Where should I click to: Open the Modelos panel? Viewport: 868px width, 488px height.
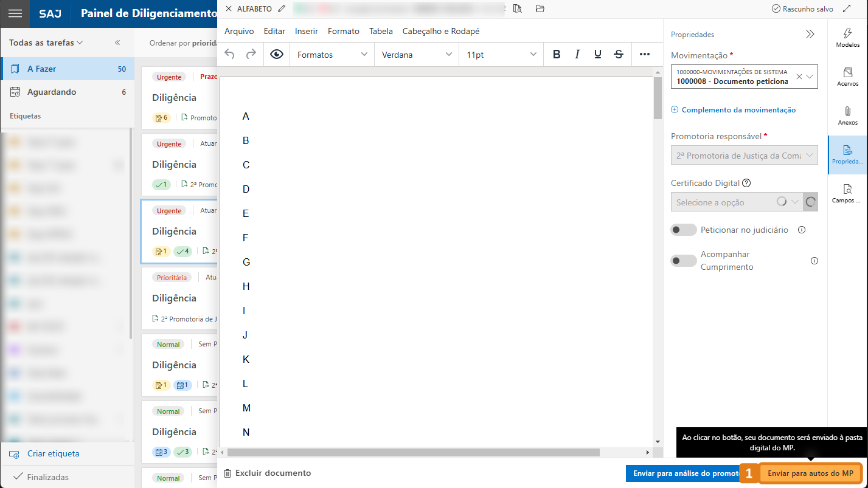[847, 38]
